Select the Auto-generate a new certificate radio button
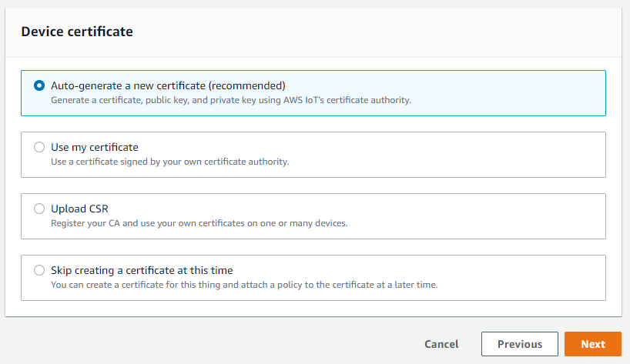This screenshot has width=630, height=364. pos(39,85)
